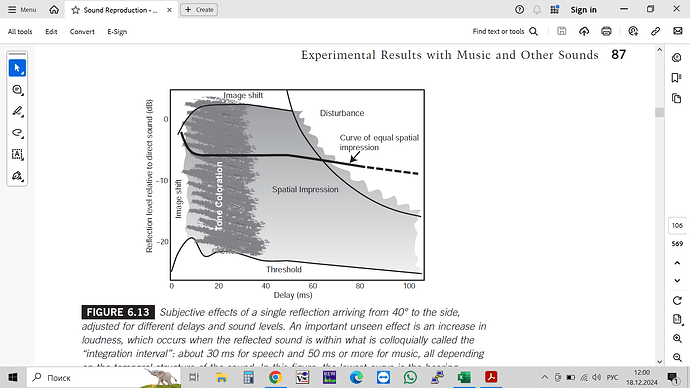Open the Help question mark icon

click(519, 10)
